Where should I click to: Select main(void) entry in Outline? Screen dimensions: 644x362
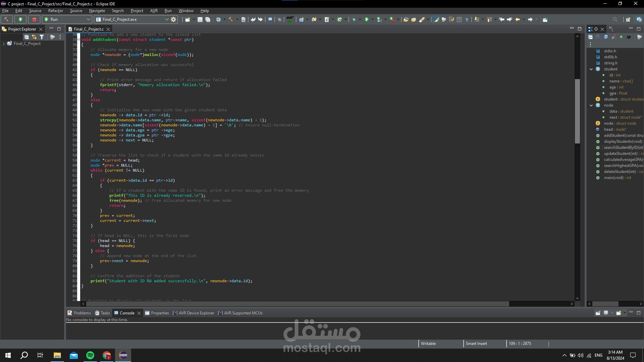point(617,178)
